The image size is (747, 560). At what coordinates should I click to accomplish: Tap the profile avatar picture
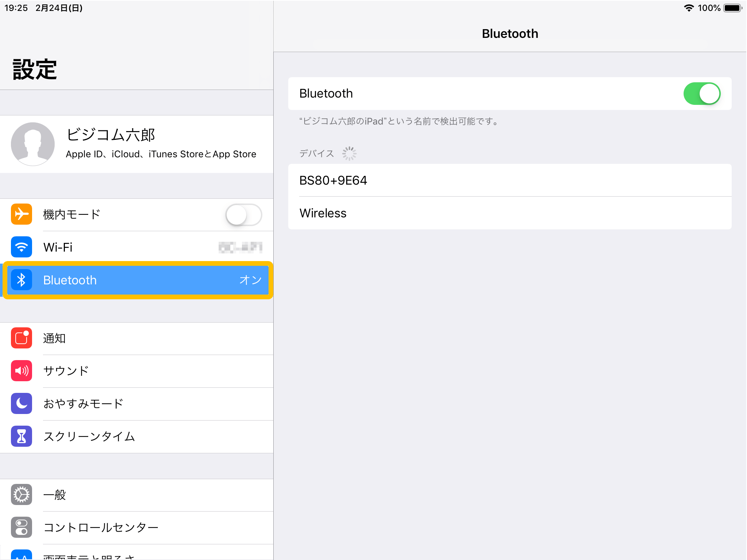coord(33,144)
